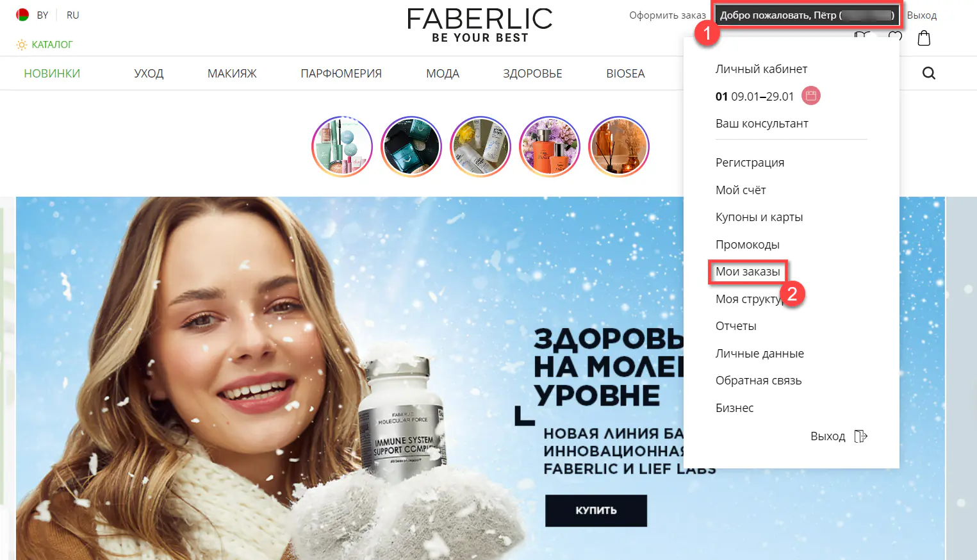Open the orange perfume story circle

(x=550, y=147)
